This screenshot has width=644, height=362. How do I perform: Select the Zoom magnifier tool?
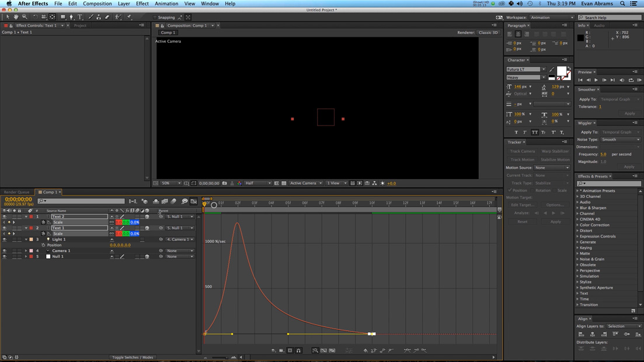coord(25,17)
